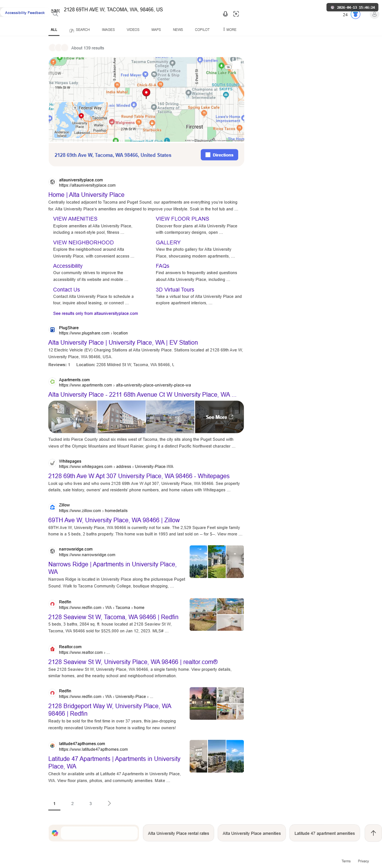
Task: Switch to the MAPS tab
Action: (x=156, y=30)
